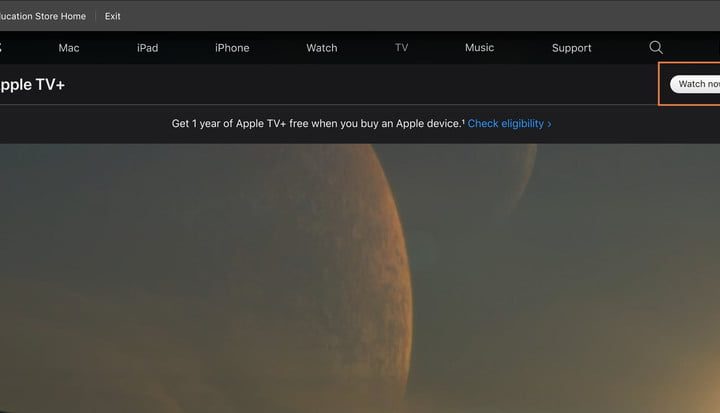Open the iPad menu item

[147, 48]
